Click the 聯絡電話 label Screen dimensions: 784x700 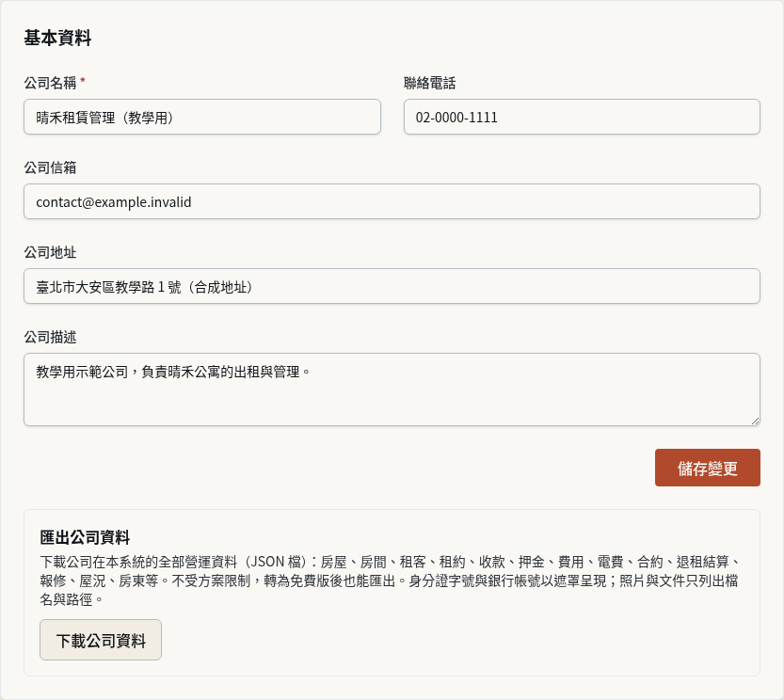430,83
